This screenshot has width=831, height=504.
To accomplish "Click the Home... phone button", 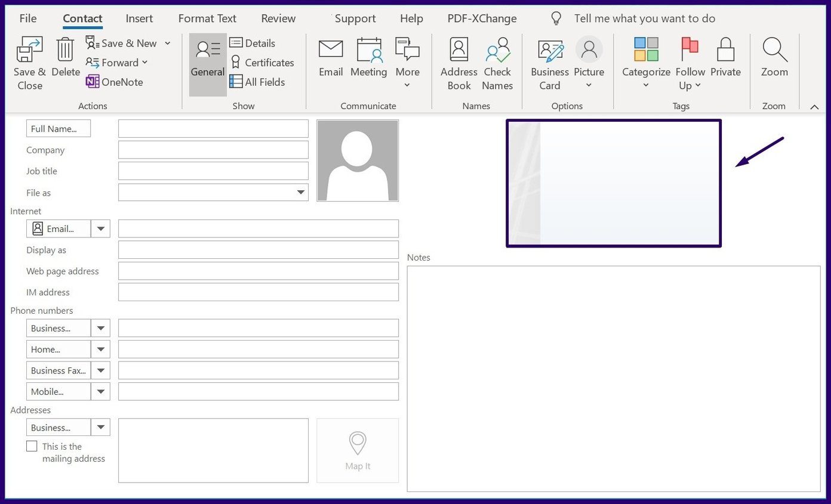I will point(59,350).
